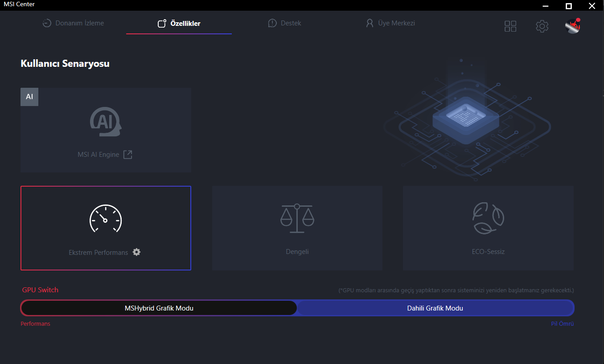Minimize the MSI Center window
The image size is (604, 364).
coord(546,6)
